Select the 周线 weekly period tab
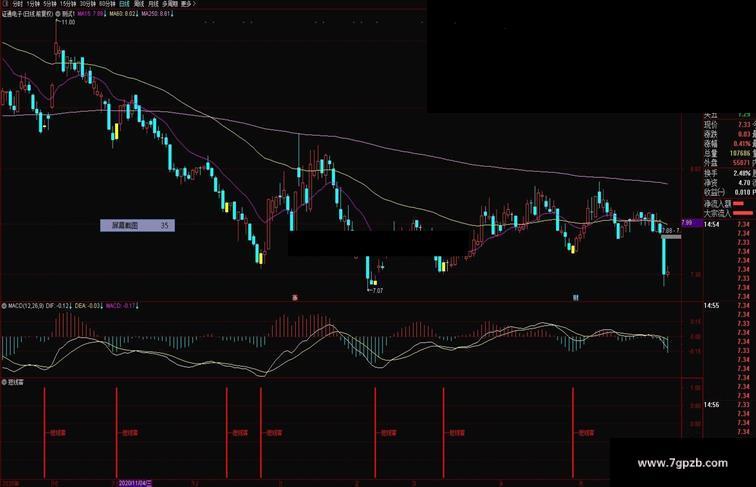The image size is (756, 487). point(139,4)
